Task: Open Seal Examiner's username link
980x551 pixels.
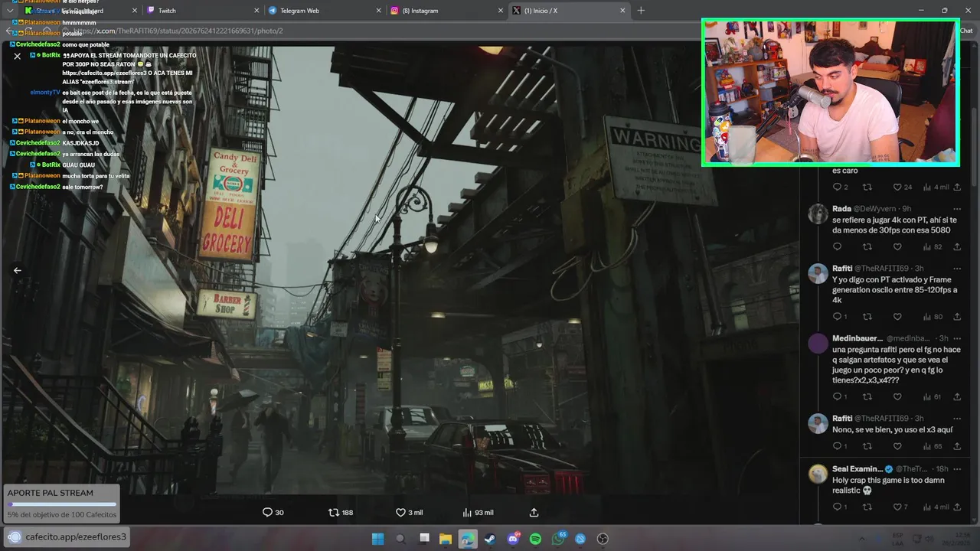Action: tap(857, 468)
